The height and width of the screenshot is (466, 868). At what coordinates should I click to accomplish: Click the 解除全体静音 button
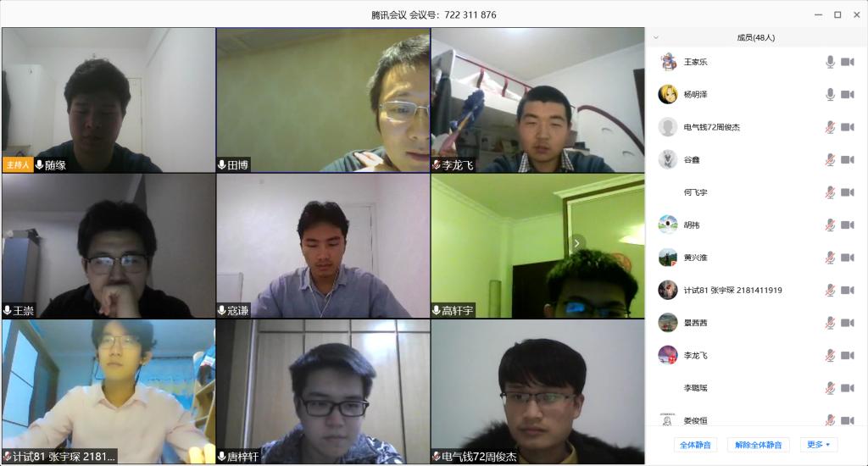(758, 445)
